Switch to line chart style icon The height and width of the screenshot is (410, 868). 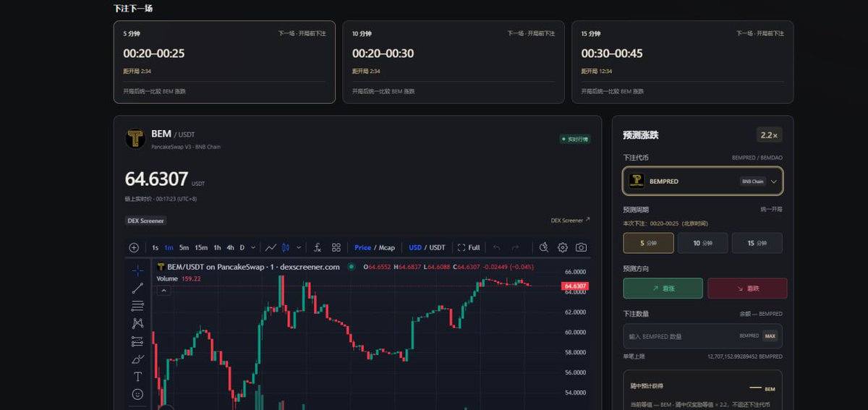click(x=271, y=247)
